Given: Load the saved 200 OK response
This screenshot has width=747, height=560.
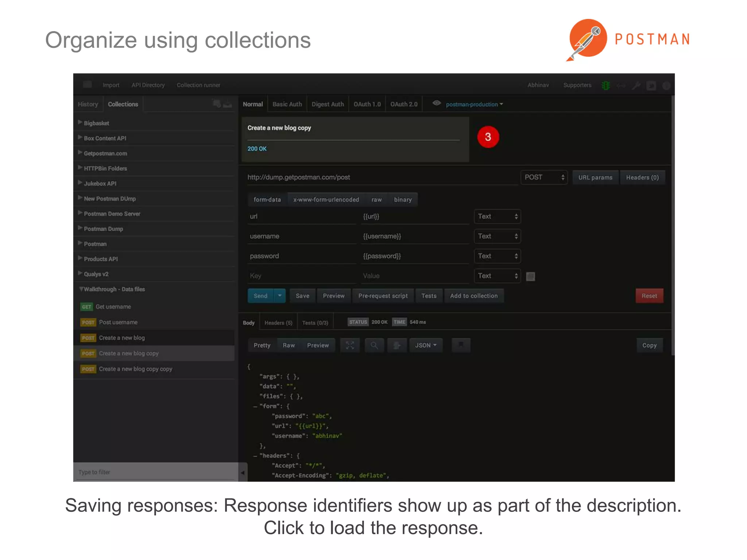Looking at the screenshot, I should click(257, 149).
